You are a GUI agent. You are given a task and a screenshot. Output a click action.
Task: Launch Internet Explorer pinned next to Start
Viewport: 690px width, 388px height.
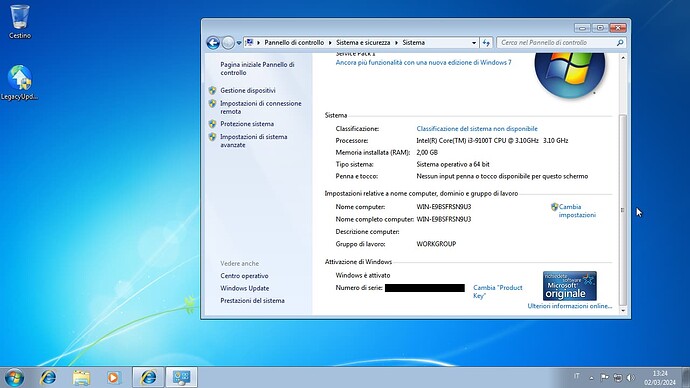(48, 377)
